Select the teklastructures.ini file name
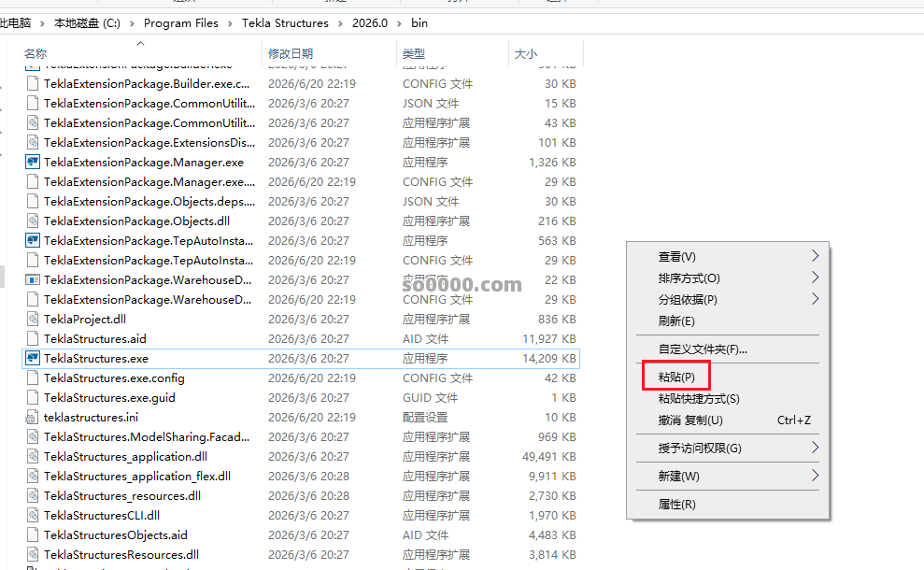 coord(91,418)
